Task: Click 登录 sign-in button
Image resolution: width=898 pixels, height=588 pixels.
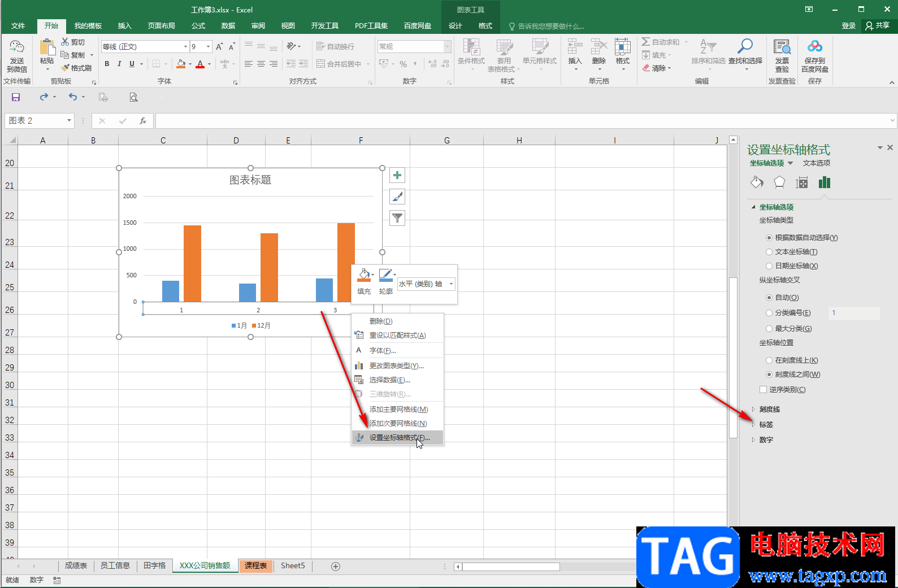Action: pyautogui.click(x=848, y=26)
